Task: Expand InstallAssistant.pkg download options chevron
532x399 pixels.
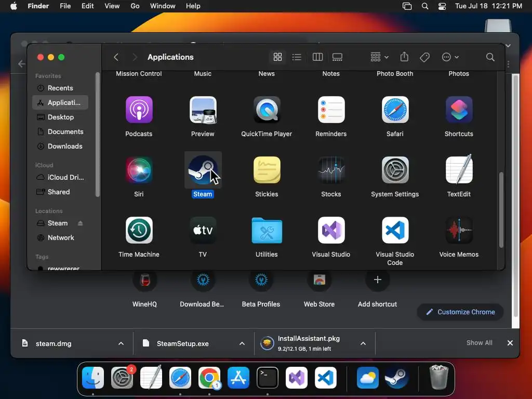Action: [x=363, y=343]
